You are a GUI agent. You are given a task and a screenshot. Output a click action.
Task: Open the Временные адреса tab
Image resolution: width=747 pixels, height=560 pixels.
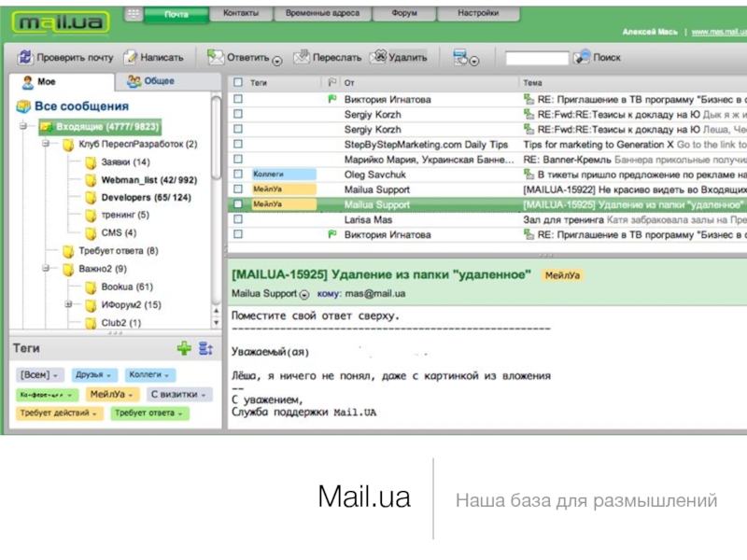[x=322, y=13]
